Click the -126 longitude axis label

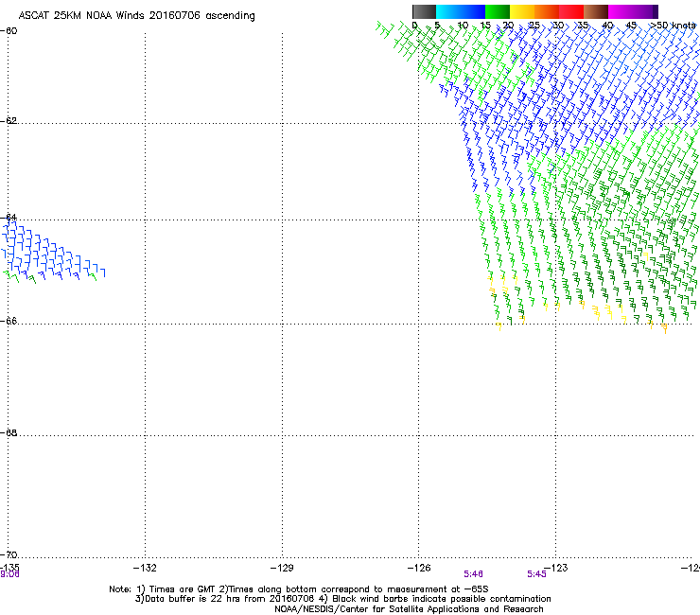point(419,568)
